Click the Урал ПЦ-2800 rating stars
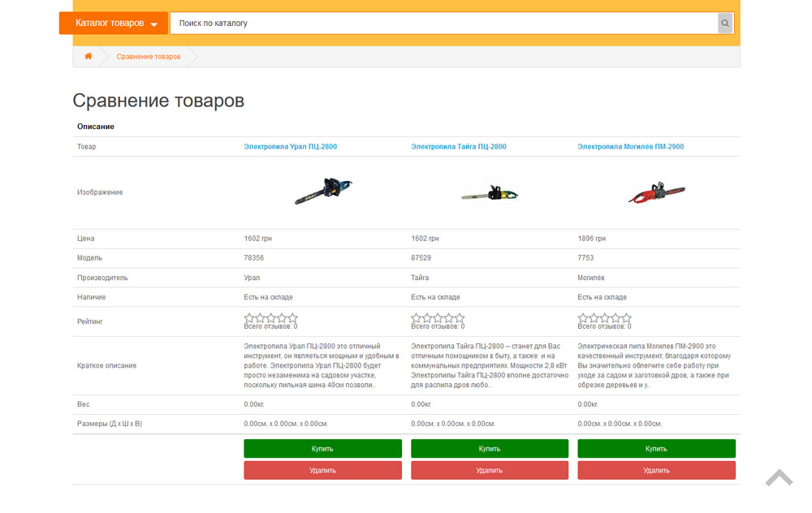This screenshot has height=513, width=812. coord(270,318)
